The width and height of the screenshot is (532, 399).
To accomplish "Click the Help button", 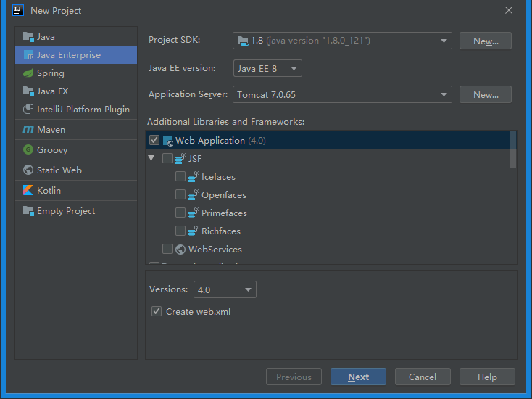I will coord(487,377).
